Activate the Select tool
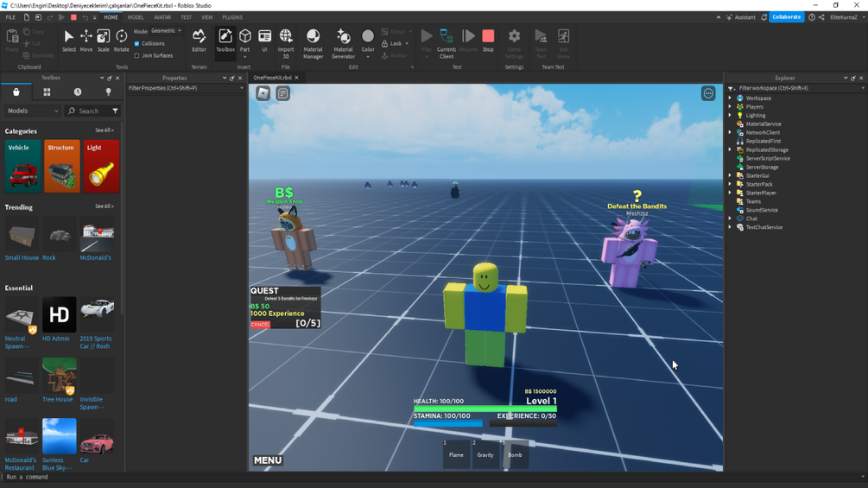The width and height of the screenshot is (868, 488). coord(68,41)
